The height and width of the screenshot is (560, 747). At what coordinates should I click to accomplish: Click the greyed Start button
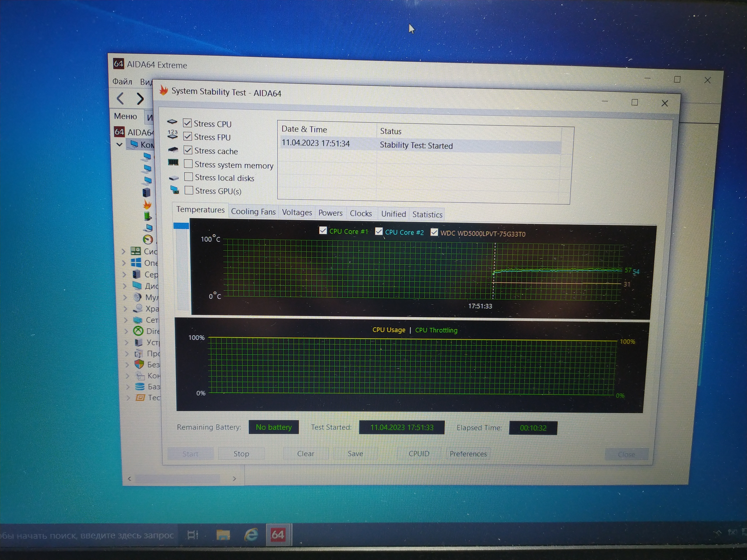[x=190, y=454]
